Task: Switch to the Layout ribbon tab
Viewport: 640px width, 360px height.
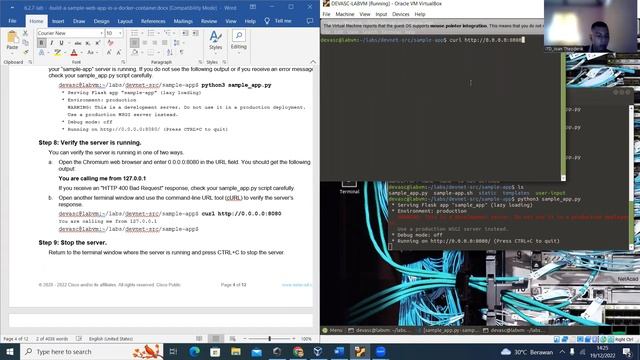Action: (125, 21)
